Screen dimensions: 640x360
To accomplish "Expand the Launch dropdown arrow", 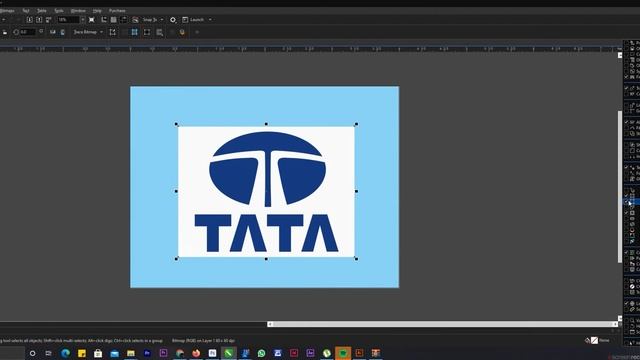I will pyautogui.click(x=210, y=20).
